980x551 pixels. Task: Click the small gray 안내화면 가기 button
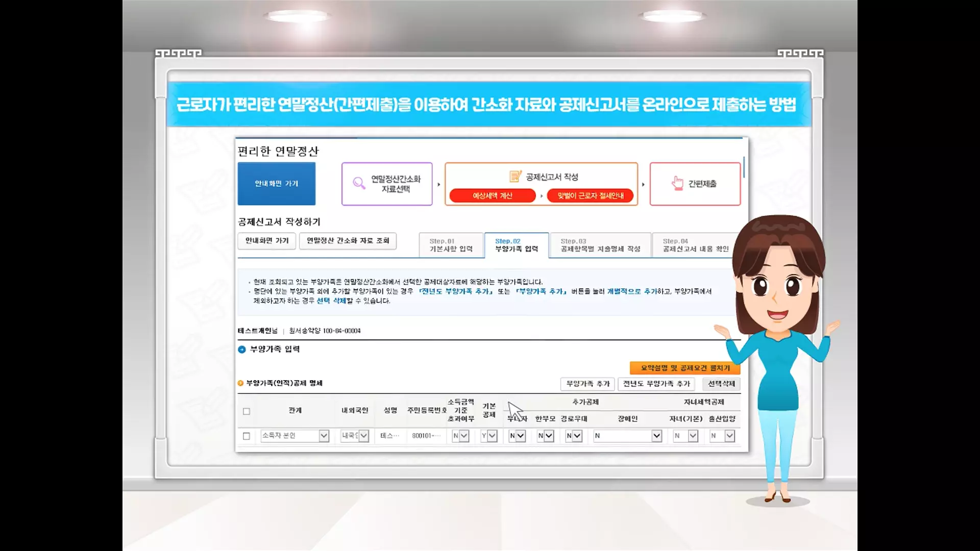267,241
